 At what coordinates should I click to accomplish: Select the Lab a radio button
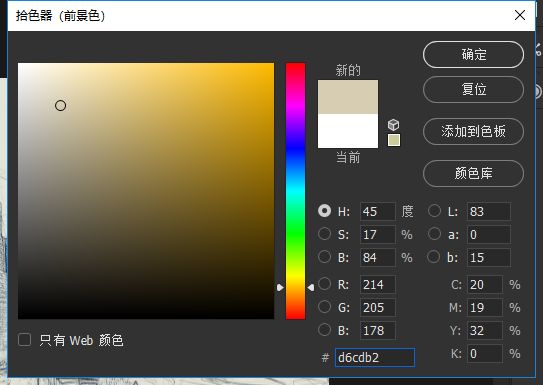click(x=434, y=234)
